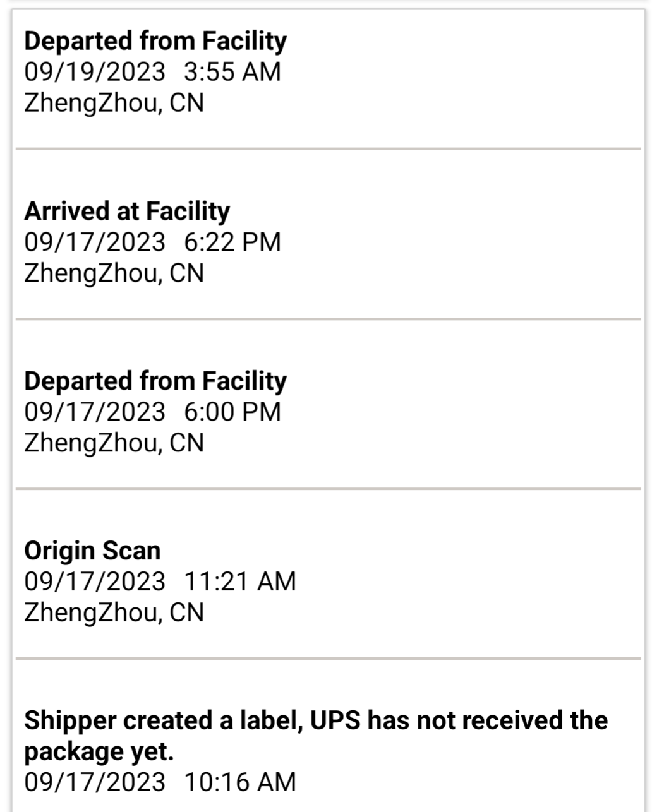Tap ZhengZhou, CN under 3:55 AM entry

coord(114,103)
